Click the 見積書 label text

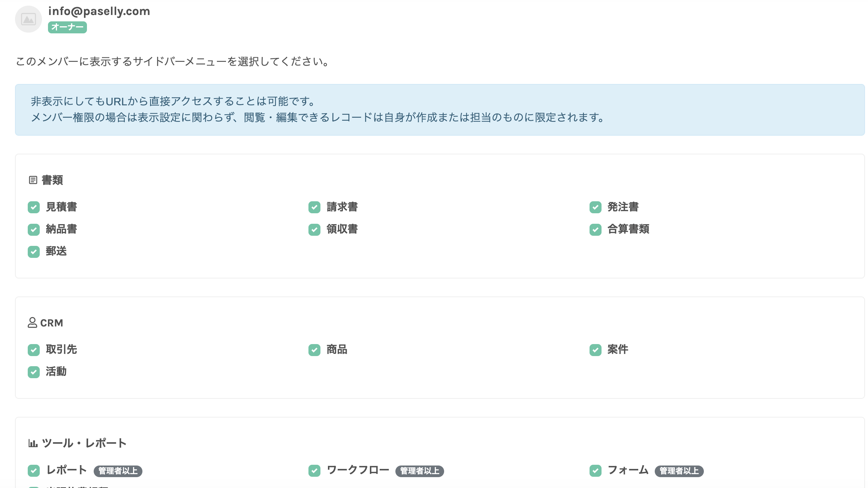pos(61,207)
